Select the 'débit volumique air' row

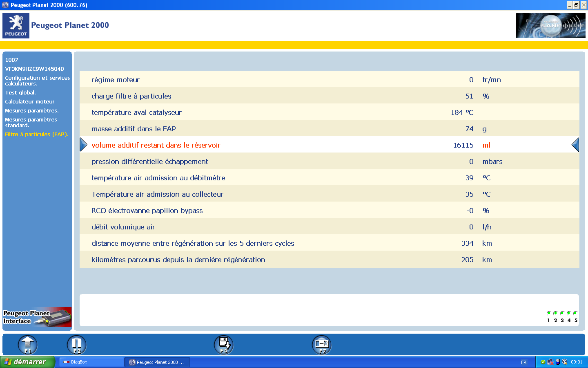[x=330, y=227]
